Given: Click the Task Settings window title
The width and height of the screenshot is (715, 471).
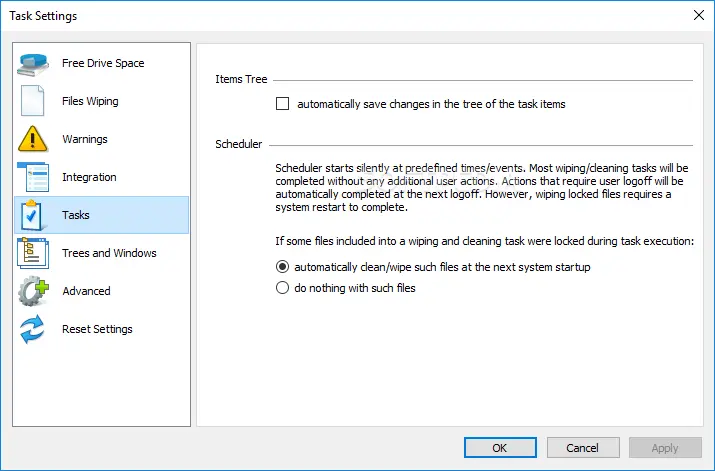Looking at the screenshot, I should pos(43,16).
